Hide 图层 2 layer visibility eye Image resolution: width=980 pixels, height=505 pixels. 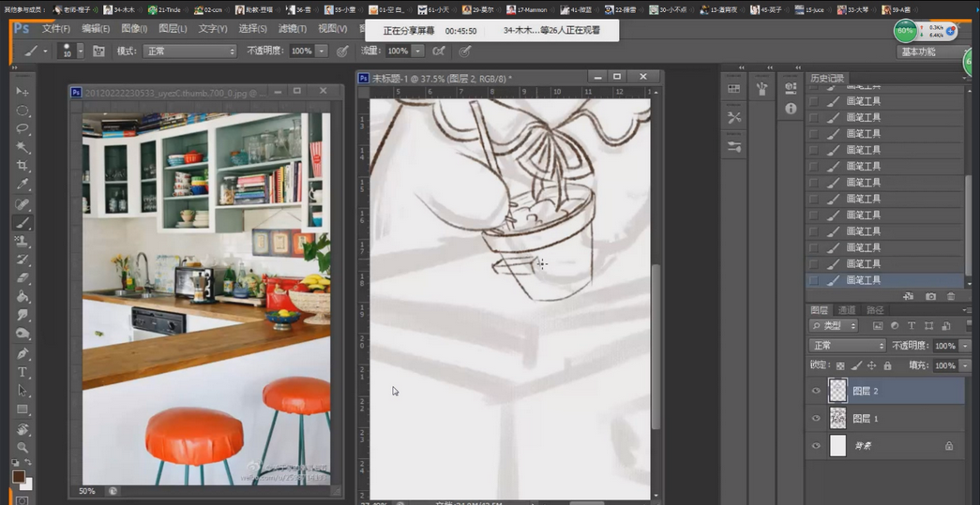pos(816,391)
